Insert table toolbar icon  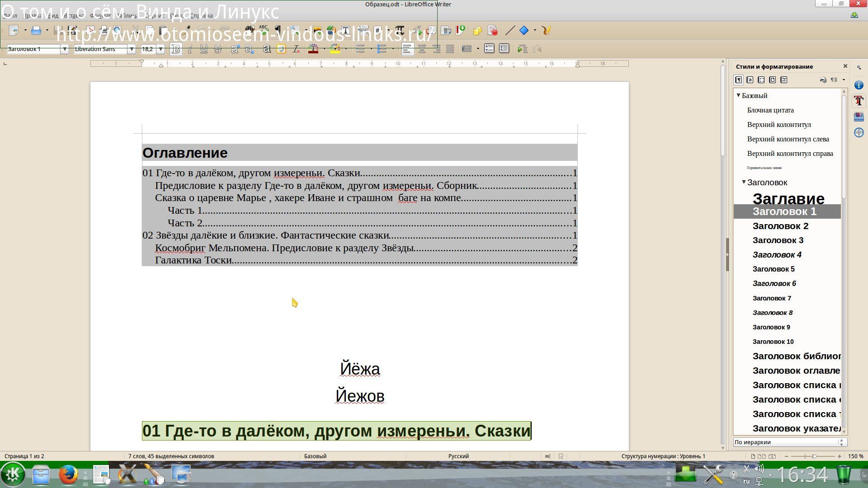[296, 30]
